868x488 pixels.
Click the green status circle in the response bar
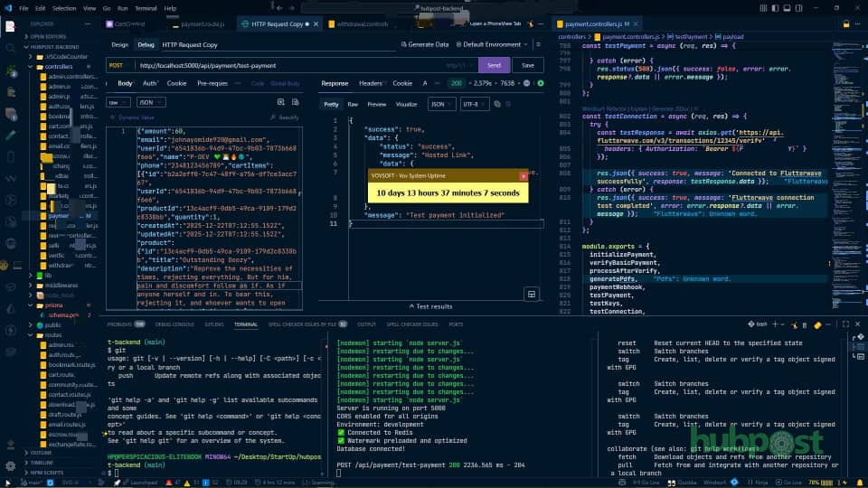point(541,83)
